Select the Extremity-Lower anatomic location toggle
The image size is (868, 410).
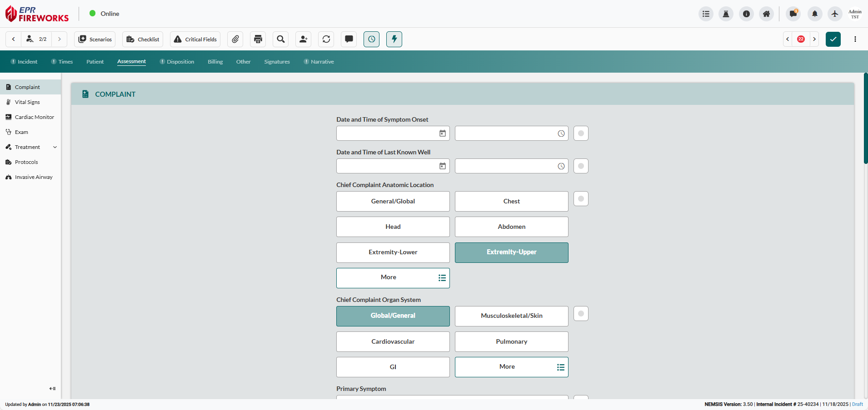tap(393, 252)
